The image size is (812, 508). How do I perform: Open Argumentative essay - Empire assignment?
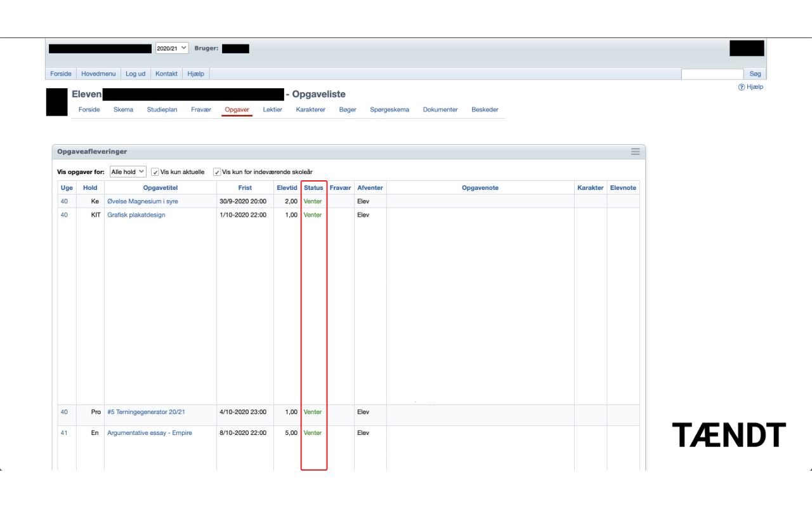[x=150, y=433]
